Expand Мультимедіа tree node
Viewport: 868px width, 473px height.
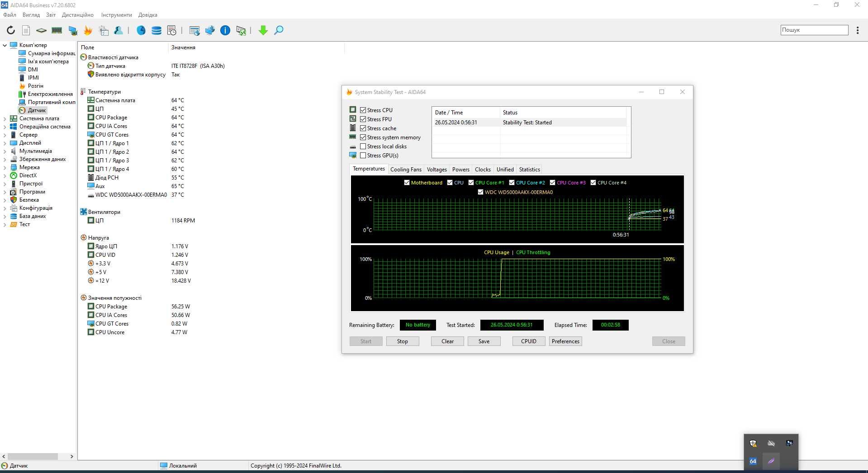click(x=5, y=151)
